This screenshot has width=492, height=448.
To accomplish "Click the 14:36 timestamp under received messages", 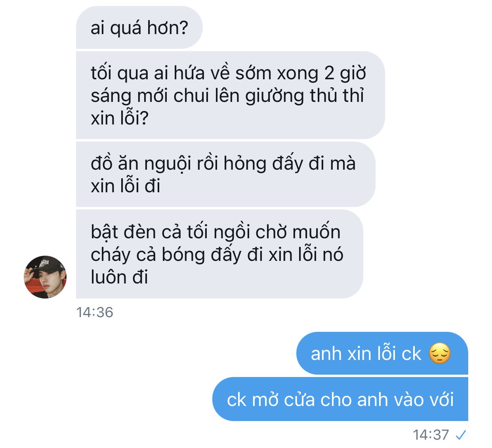I will pos(95,312).
